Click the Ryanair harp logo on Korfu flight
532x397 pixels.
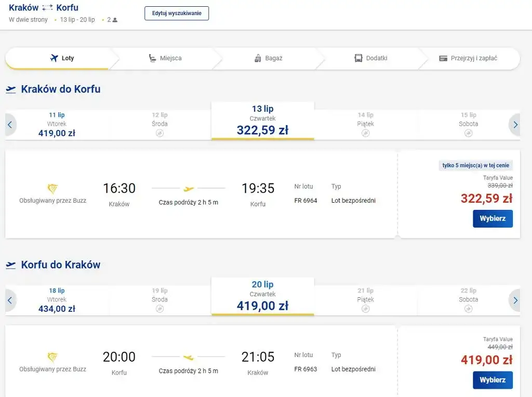click(x=52, y=357)
